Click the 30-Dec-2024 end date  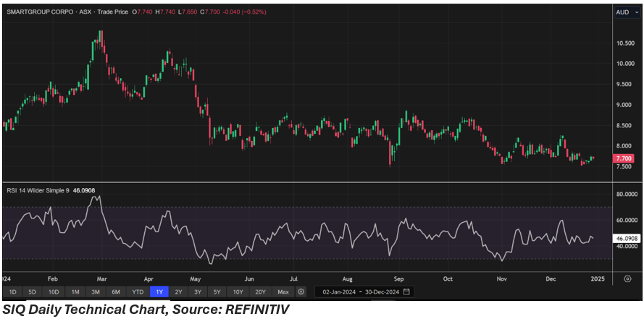382,292
